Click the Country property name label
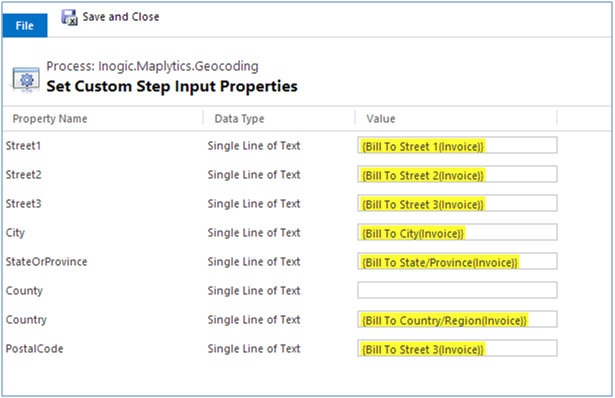Screen dimensions: 615x398 tap(26, 320)
